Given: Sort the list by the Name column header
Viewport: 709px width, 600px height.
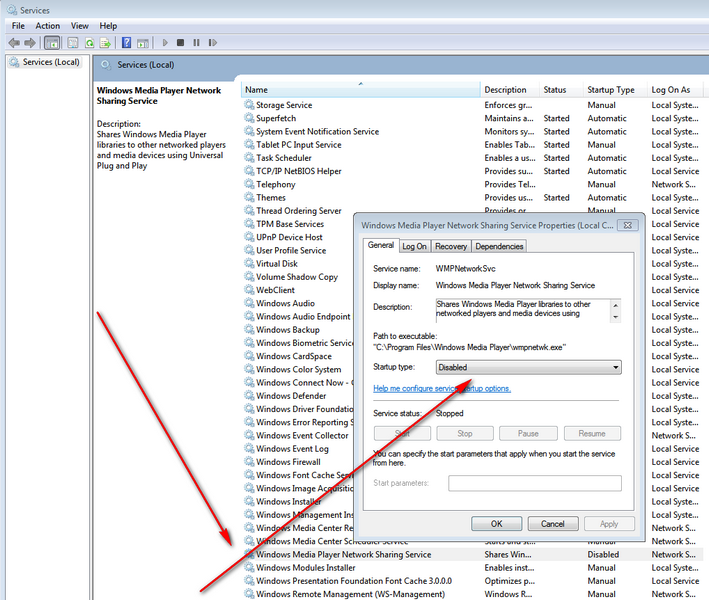Looking at the screenshot, I should click(x=360, y=90).
